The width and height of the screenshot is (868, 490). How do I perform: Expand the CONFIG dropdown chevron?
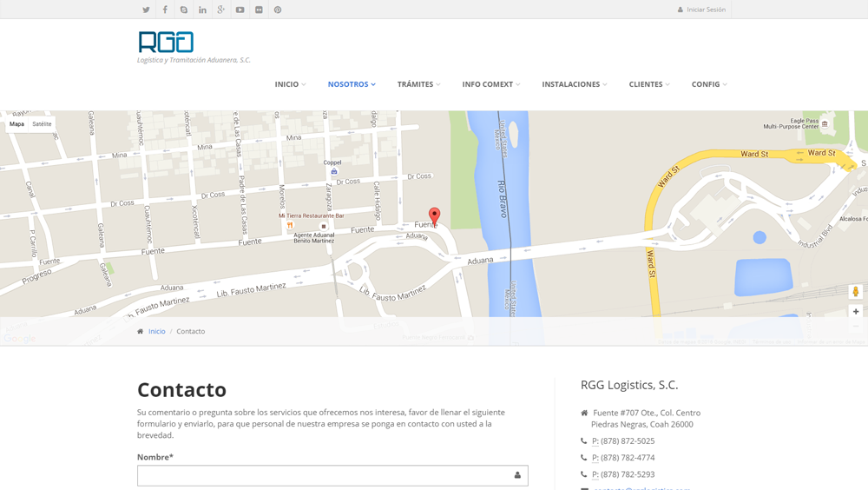point(725,85)
